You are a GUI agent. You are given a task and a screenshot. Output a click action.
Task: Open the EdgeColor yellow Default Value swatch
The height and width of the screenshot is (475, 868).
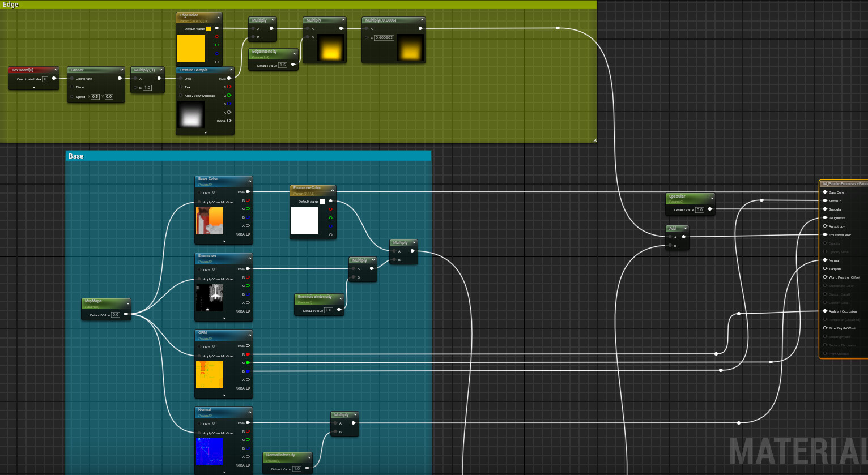tap(209, 29)
